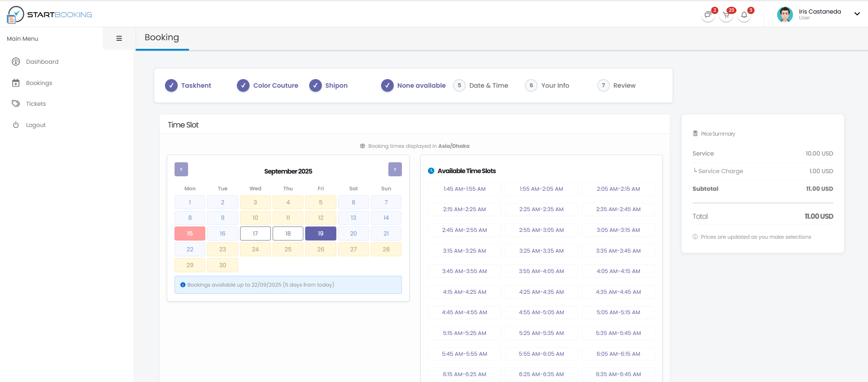868x382 pixels.
Task: Click the StartBooking logo
Action: coord(50,14)
